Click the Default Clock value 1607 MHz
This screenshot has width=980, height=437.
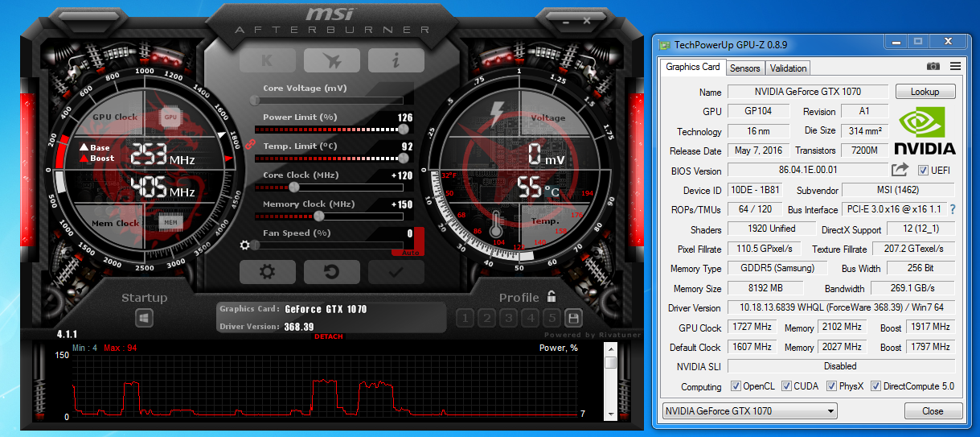(752, 347)
